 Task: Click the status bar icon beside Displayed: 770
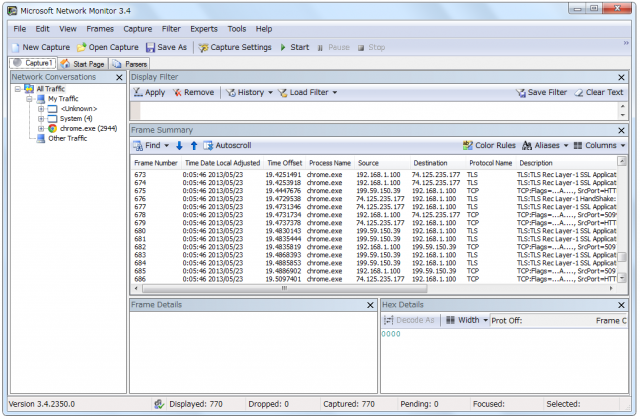coord(159,404)
